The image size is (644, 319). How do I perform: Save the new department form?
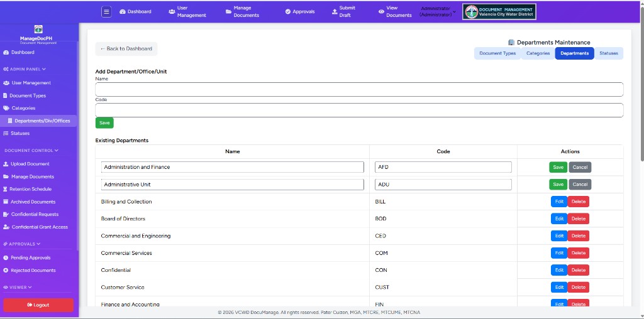pos(104,123)
